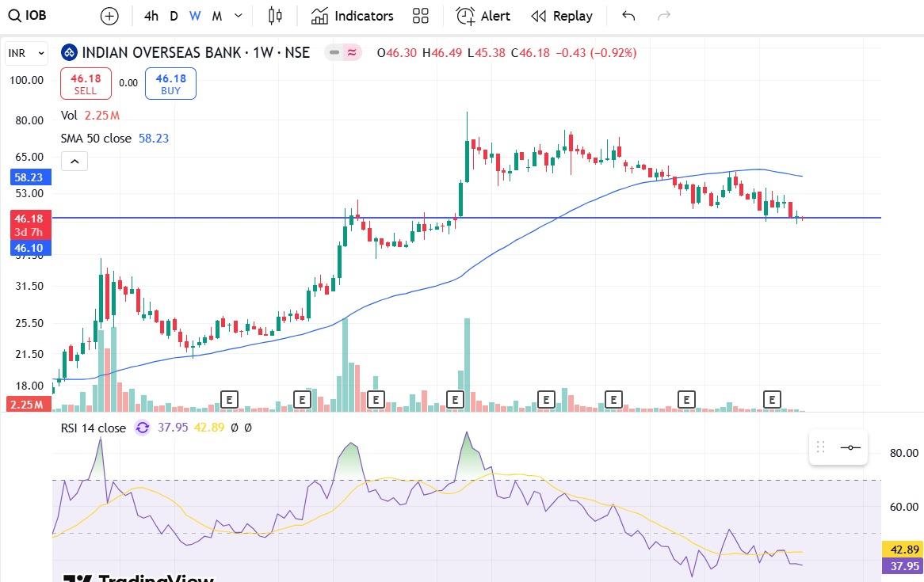The width and height of the screenshot is (924, 582).
Task: Undo the last chart action
Action: click(628, 16)
